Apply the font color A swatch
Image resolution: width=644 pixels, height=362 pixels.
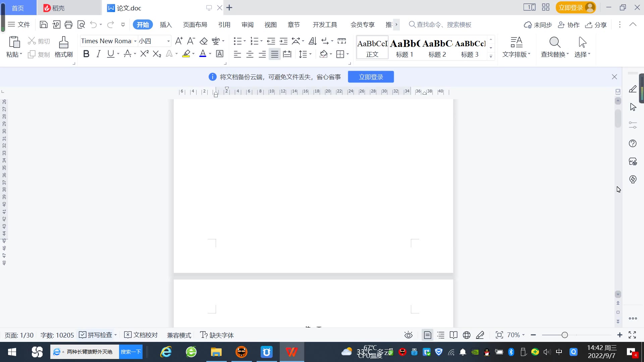(x=203, y=54)
